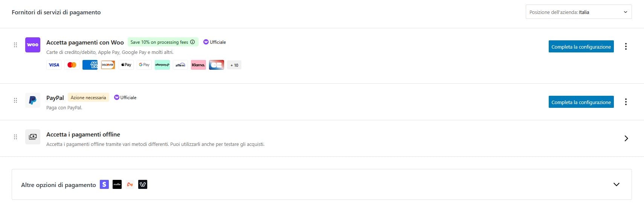Click Completa la configurazione for PayPal
Screen dimensions: 644x207
click(x=581, y=102)
